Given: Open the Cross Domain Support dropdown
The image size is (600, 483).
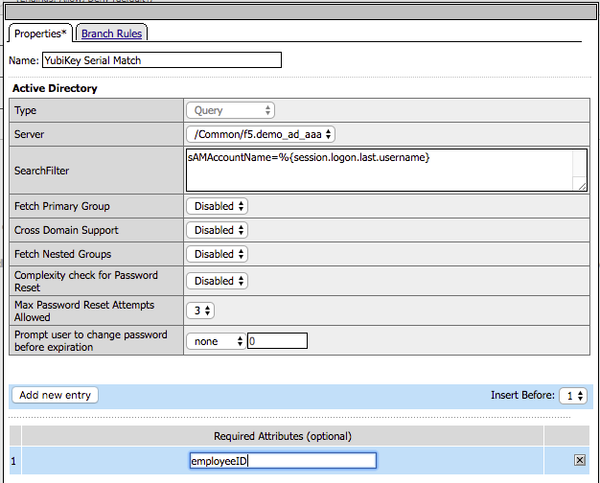Looking at the screenshot, I should [217, 230].
